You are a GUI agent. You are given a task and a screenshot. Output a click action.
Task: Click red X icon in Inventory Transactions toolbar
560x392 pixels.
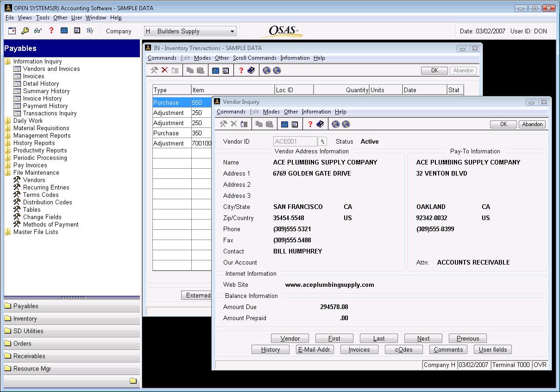(x=164, y=70)
